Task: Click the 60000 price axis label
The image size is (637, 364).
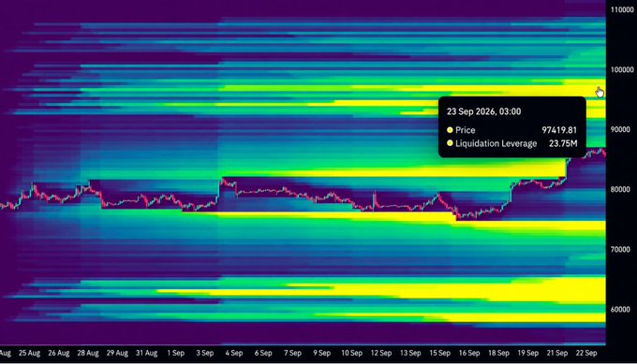Action: pos(620,309)
